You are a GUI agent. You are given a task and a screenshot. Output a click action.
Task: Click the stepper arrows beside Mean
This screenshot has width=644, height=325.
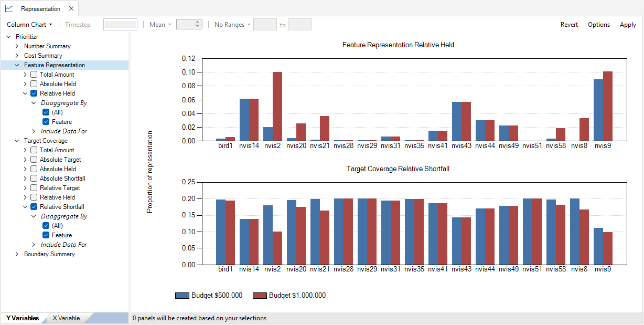tap(198, 25)
